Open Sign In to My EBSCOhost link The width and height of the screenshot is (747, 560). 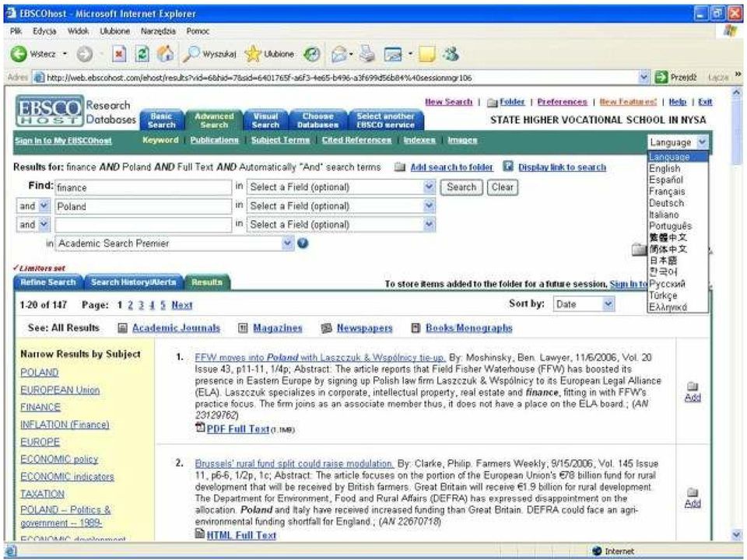coord(63,141)
